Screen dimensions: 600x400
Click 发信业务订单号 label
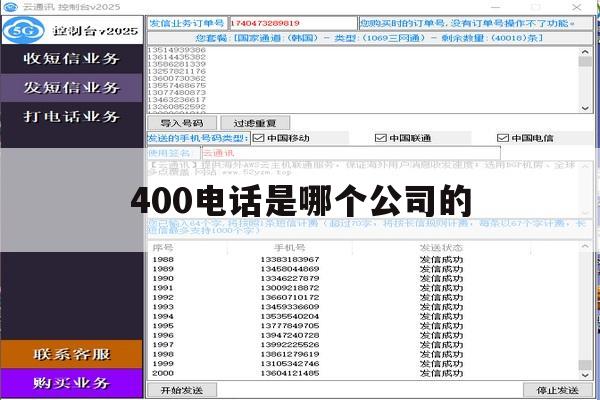pos(187,23)
